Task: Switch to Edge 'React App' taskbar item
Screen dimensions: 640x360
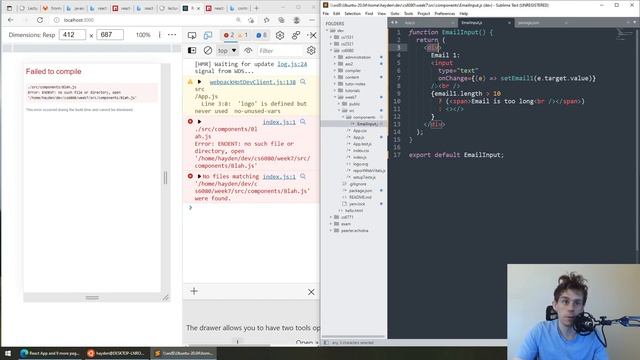Action: pos(50,353)
